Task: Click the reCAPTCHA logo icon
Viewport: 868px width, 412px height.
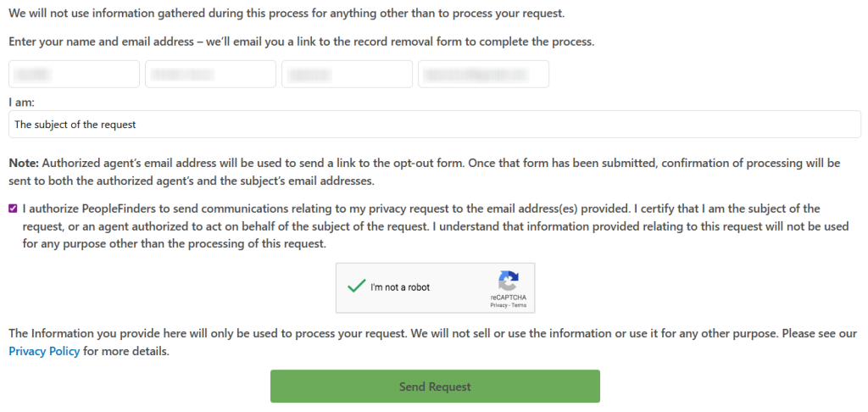Action: point(508,281)
